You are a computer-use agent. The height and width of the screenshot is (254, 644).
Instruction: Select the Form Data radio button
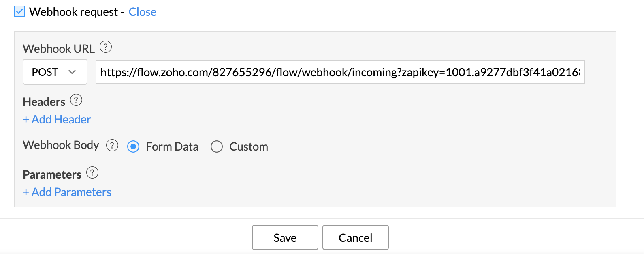click(x=133, y=146)
